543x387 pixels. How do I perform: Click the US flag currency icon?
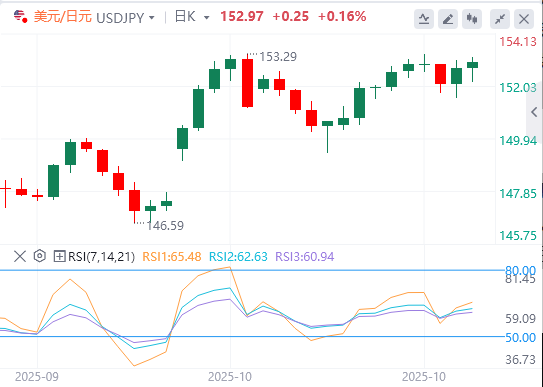pyautogui.click(x=20, y=16)
